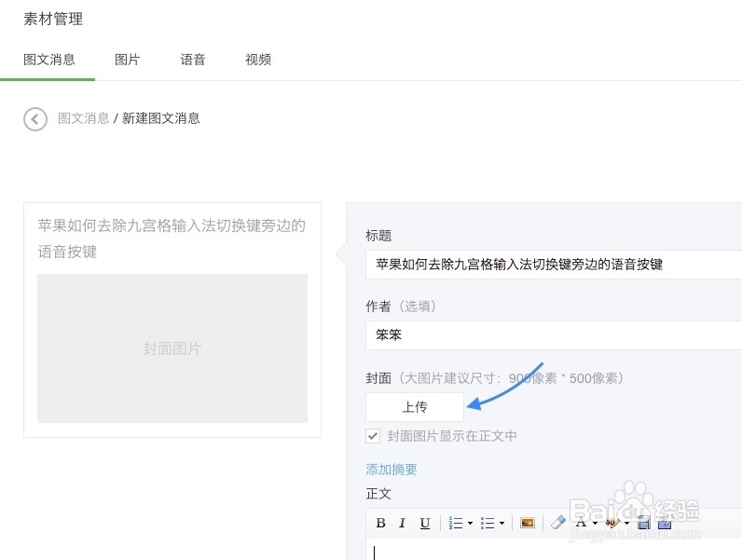Click the 正文 label
Image resolution: width=742 pixels, height=560 pixels.
[x=378, y=494]
